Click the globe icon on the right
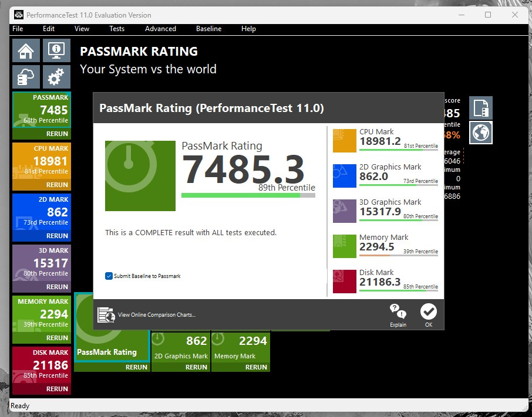Viewport: 532px width, 417px height. (x=480, y=133)
